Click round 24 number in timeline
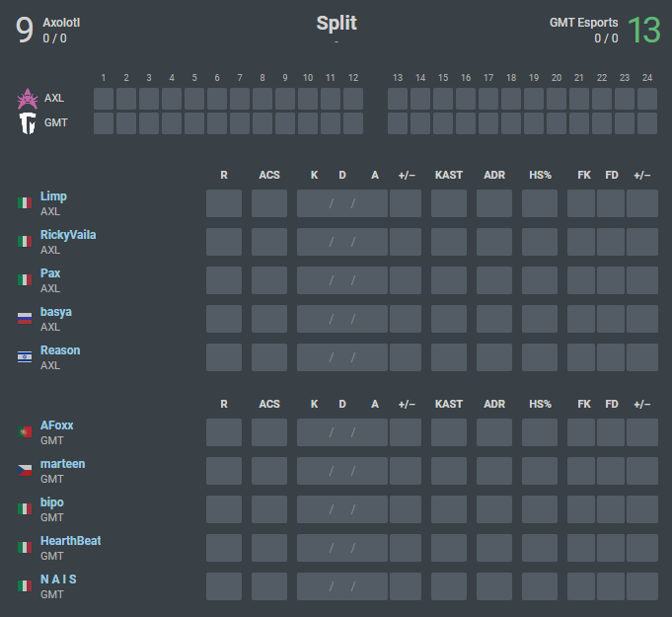This screenshot has height=617, width=672. tap(647, 78)
